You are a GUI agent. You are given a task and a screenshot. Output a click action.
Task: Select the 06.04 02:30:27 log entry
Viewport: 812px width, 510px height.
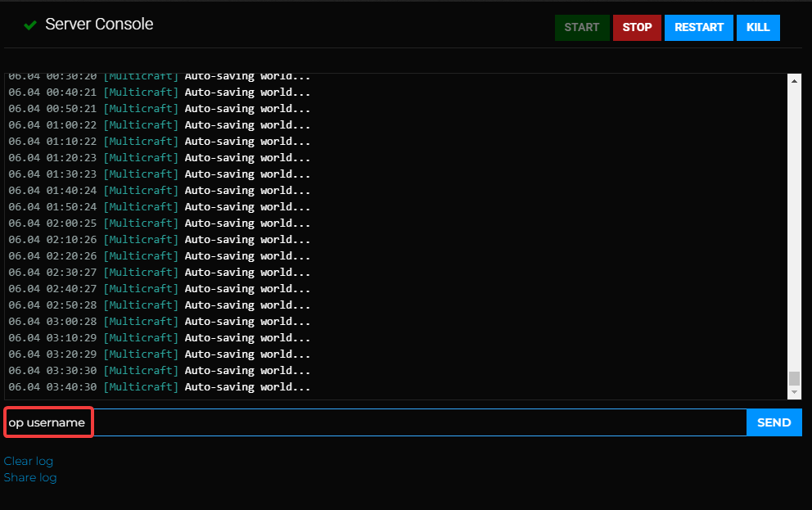[x=160, y=273]
